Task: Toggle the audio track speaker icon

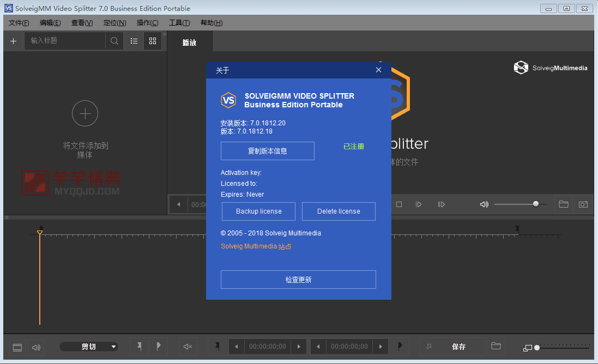Action: 36,347
